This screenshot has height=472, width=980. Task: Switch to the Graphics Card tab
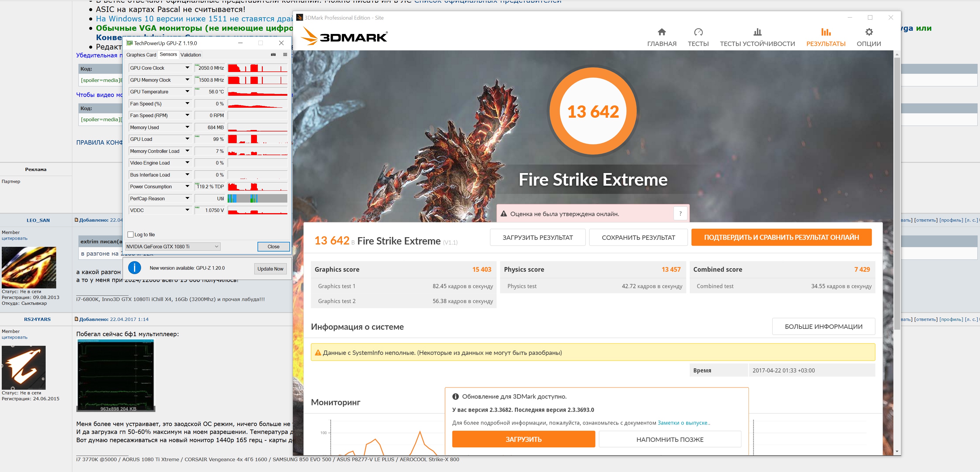coord(141,55)
